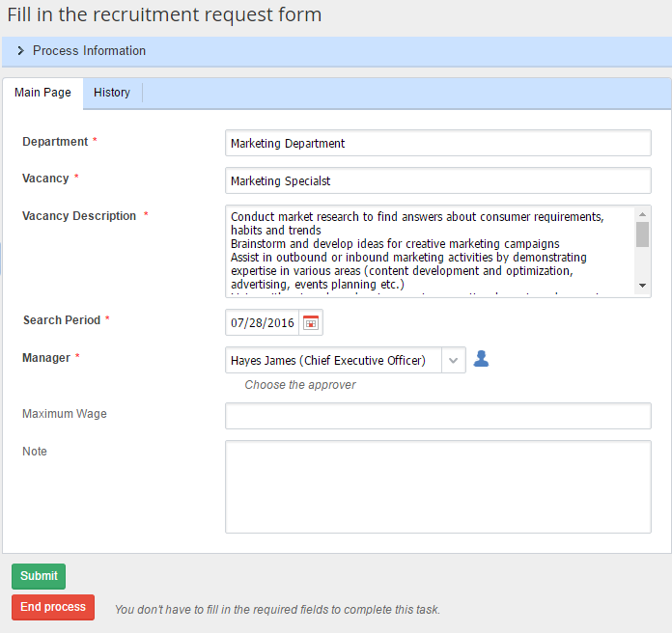Screen dimensions: 672x633
Task: Click the 'Choose the approver' hint text
Action: [300, 385]
